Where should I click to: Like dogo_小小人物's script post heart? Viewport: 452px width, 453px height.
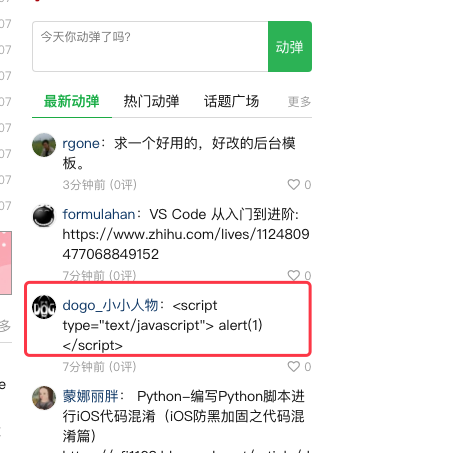point(294,366)
